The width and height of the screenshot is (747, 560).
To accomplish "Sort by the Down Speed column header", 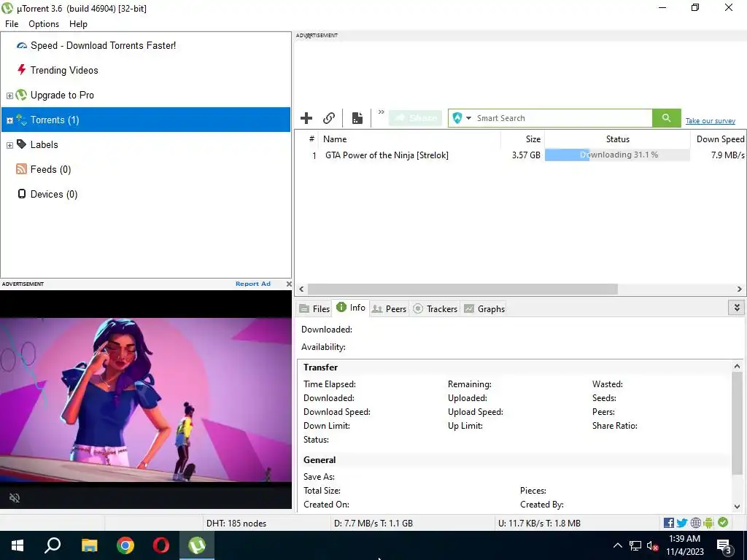I will tap(720, 139).
